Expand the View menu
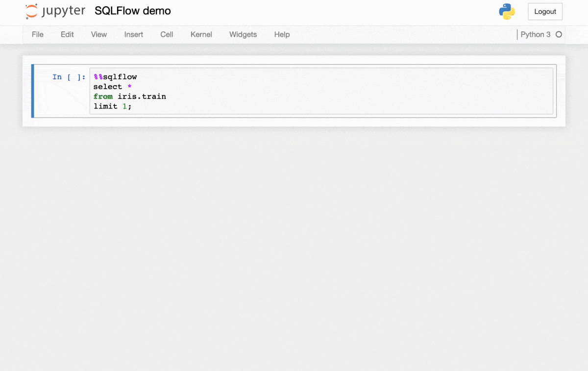The width and height of the screenshot is (588, 371). pos(99,34)
